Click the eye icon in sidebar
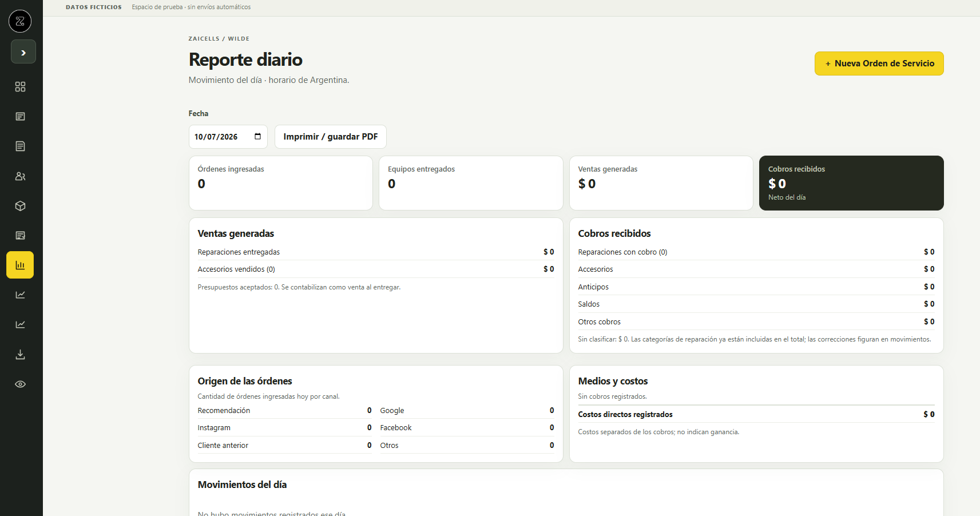 (20, 384)
